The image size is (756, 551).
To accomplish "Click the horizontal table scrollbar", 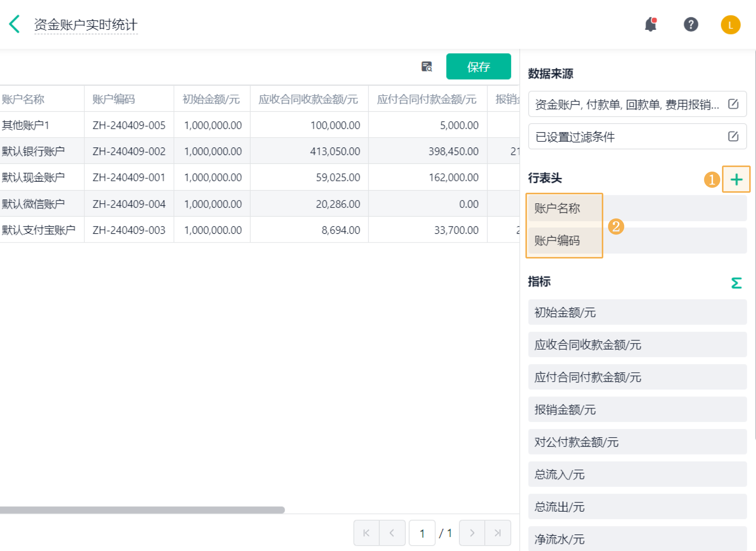I will point(142,510).
